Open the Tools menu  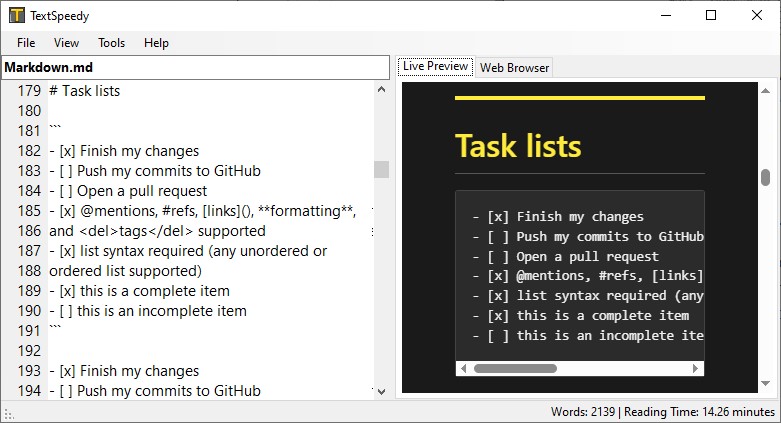(111, 43)
